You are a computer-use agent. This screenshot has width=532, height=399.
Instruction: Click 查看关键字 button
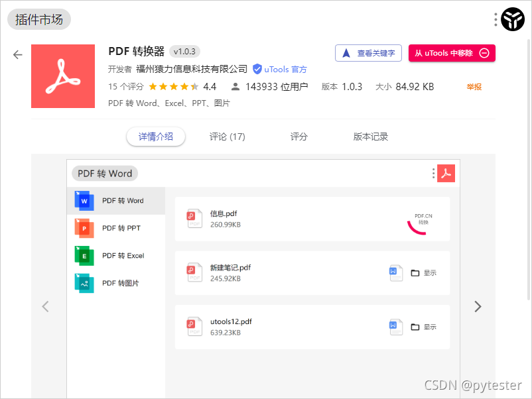368,53
